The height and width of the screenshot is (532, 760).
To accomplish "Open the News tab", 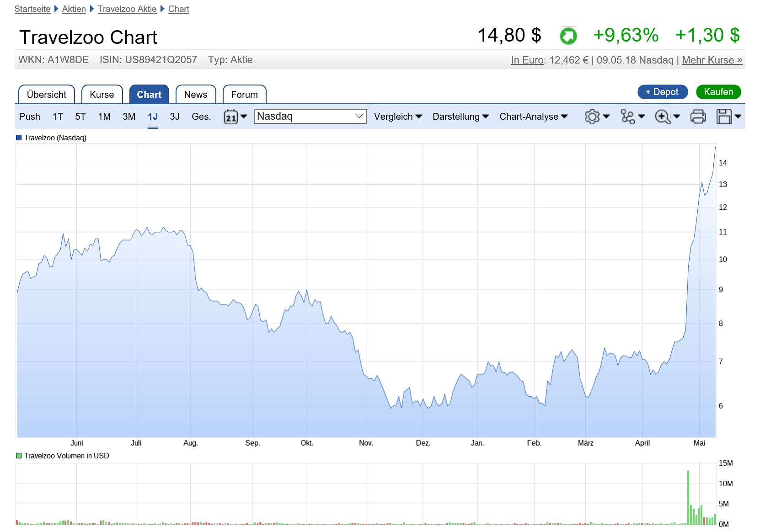I will click(196, 95).
